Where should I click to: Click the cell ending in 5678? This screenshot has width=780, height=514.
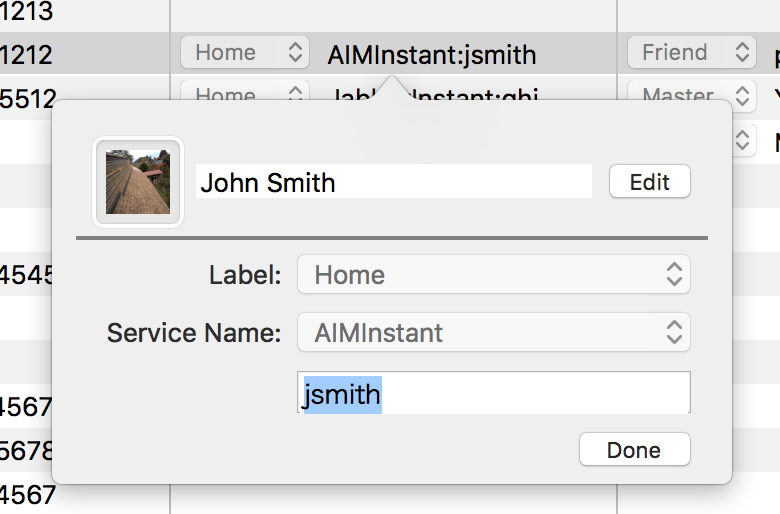point(24,451)
